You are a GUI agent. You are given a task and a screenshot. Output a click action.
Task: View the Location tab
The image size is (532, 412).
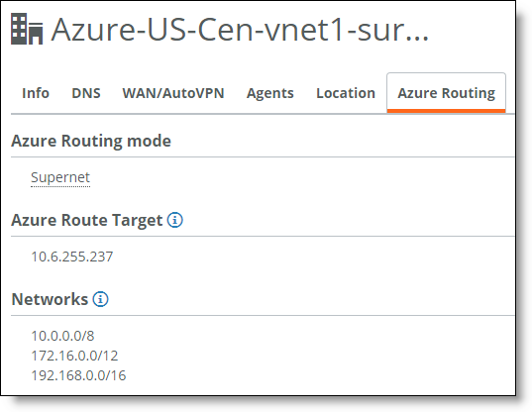346,93
